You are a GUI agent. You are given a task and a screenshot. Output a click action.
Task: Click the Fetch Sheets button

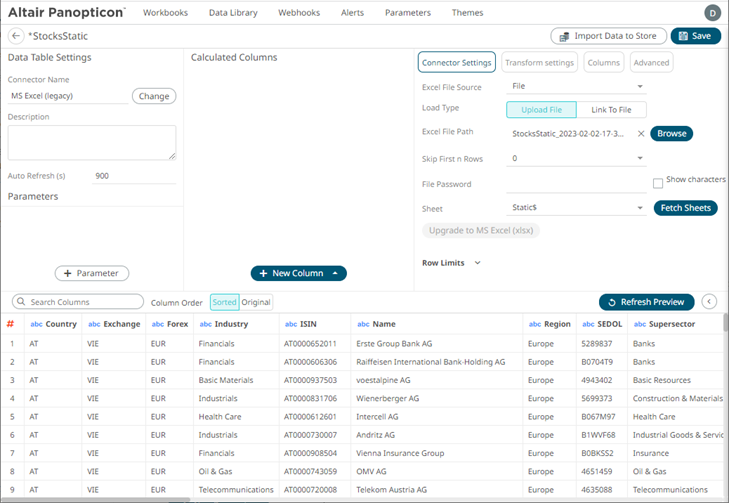click(x=685, y=208)
